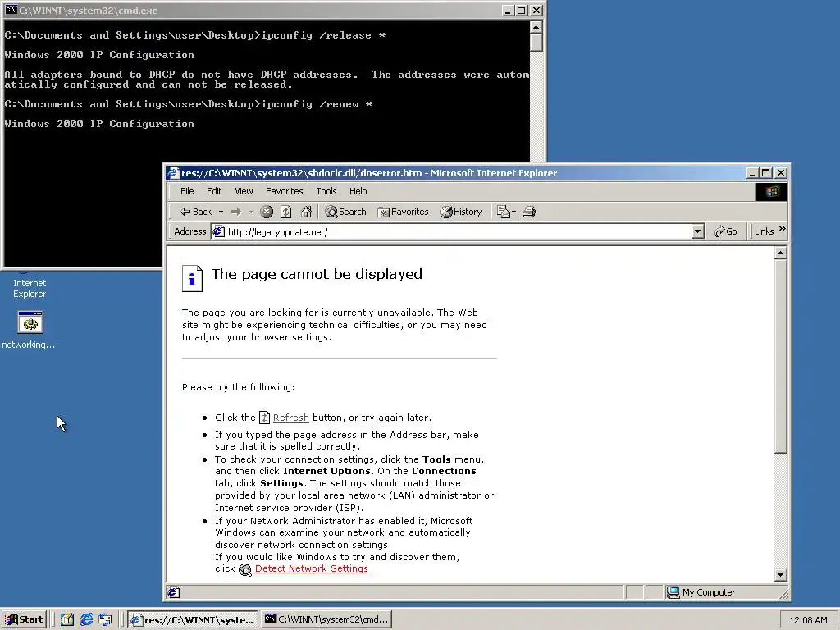
Task: Click the IE title bar icon
Action: tap(173, 172)
